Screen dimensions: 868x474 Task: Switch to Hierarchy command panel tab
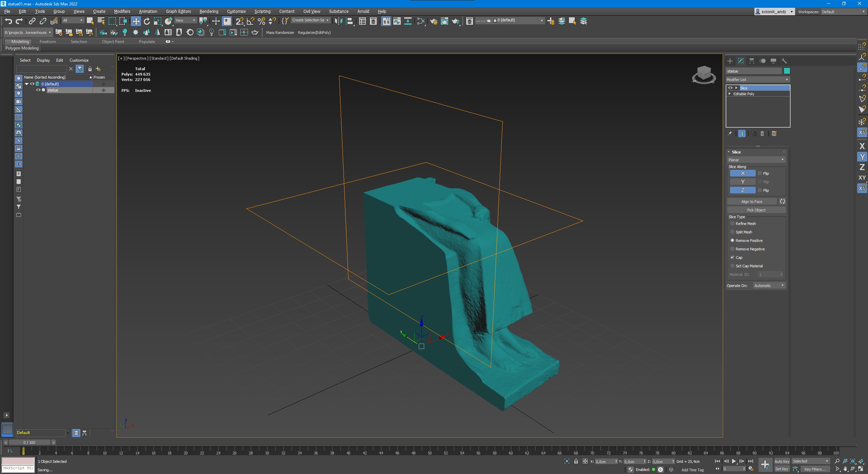coord(752,61)
